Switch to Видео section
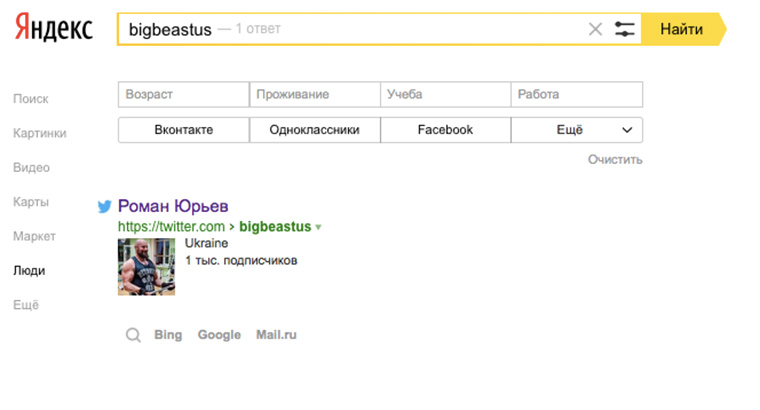 pos(31,167)
